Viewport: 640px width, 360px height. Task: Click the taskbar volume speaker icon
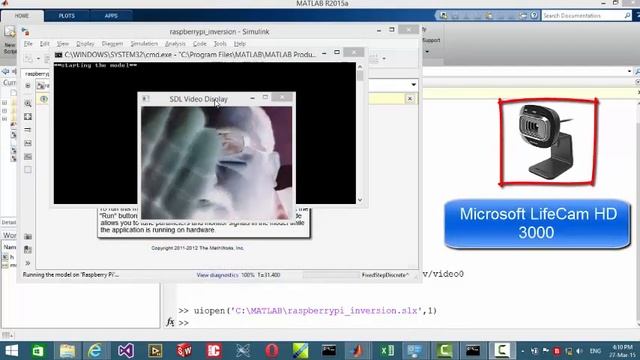click(x=580, y=351)
